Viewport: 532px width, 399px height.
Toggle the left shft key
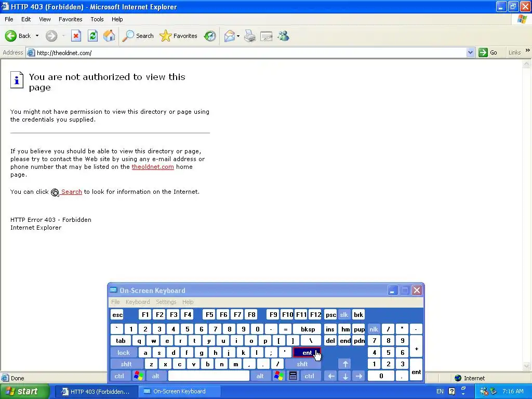126,364
